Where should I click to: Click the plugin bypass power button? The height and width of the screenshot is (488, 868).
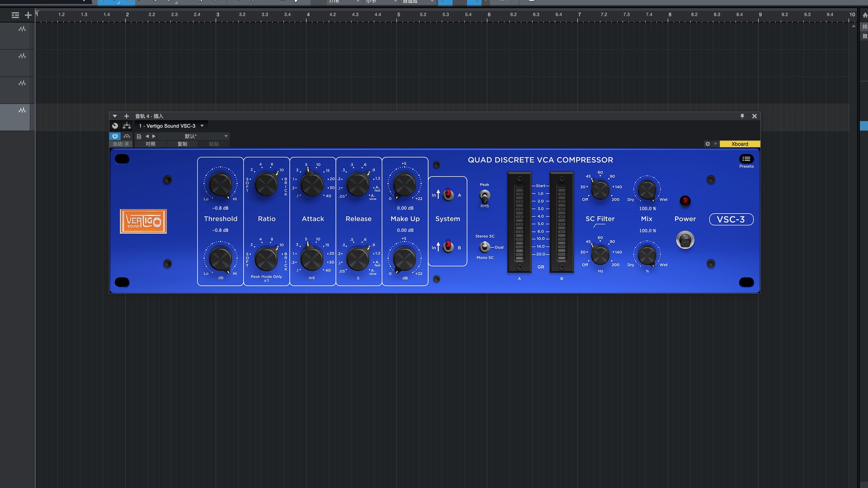pos(115,136)
